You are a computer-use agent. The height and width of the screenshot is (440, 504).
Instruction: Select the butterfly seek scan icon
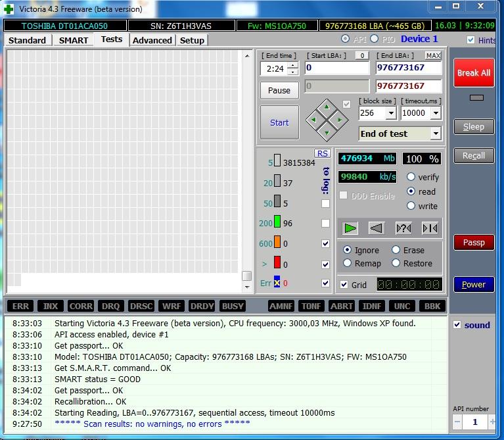coord(430,228)
